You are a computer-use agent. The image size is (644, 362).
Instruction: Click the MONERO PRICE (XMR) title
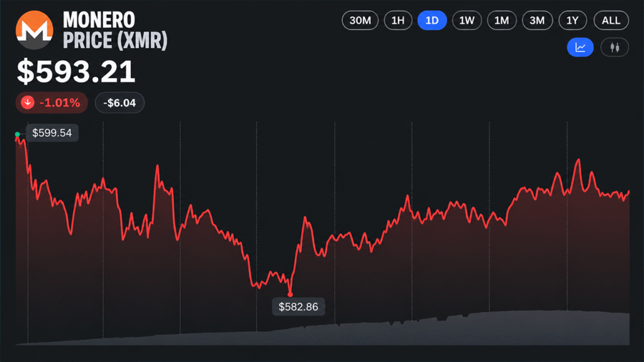click(x=116, y=30)
